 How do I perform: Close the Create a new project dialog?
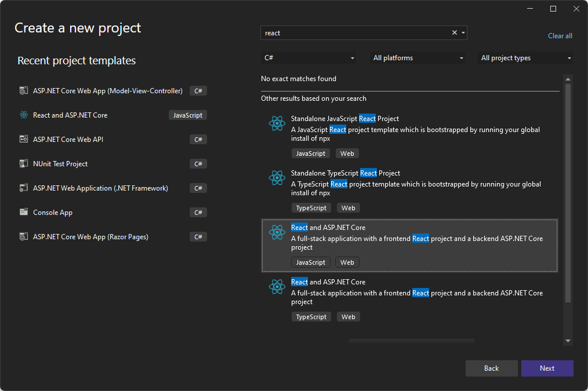coord(576,9)
